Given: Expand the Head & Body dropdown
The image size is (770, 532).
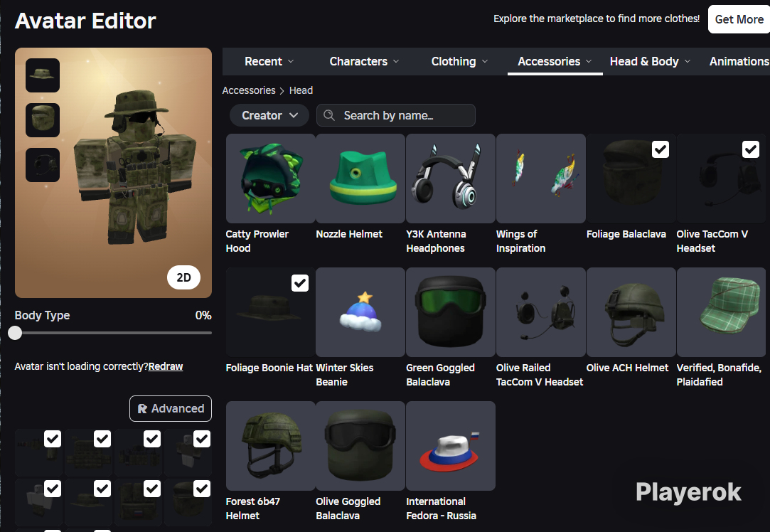Looking at the screenshot, I should [650, 61].
